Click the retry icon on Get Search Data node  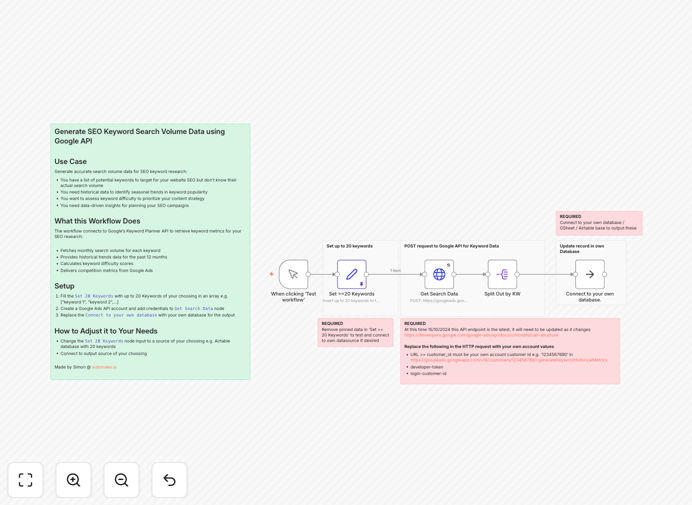click(448, 265)
